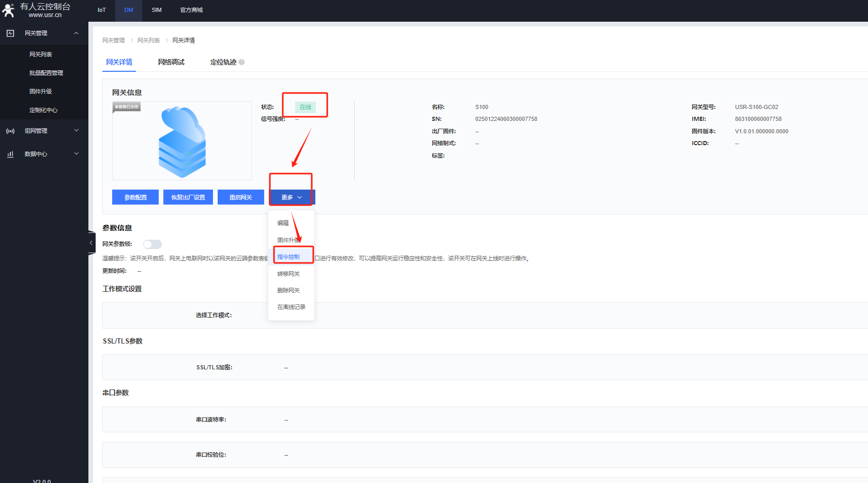Click the 重启网关 button
Viewport: 868px width, 483px height.
pyautogui.click(x=241, y=197)
